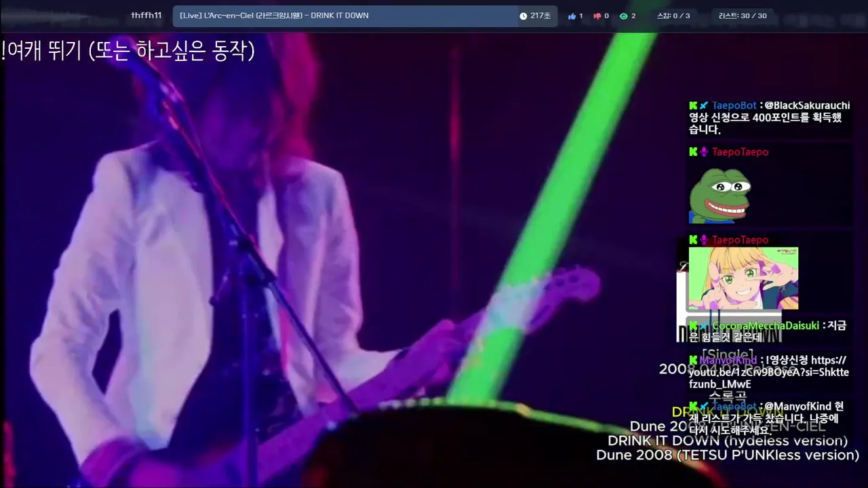Click TaepoTaepo username above the anime image
Viewport: 868px width, 488px height.
[x=740, y=240]
